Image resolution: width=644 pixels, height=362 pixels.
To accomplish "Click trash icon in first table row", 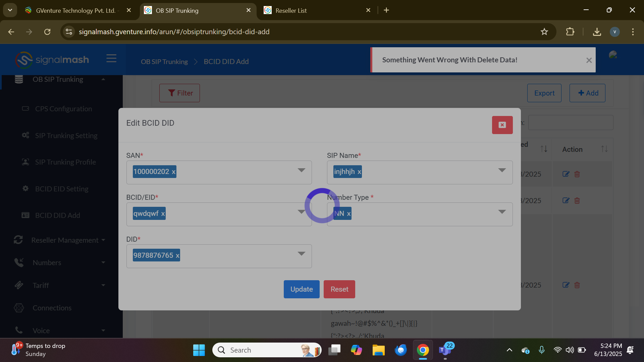I will (577, 174).
